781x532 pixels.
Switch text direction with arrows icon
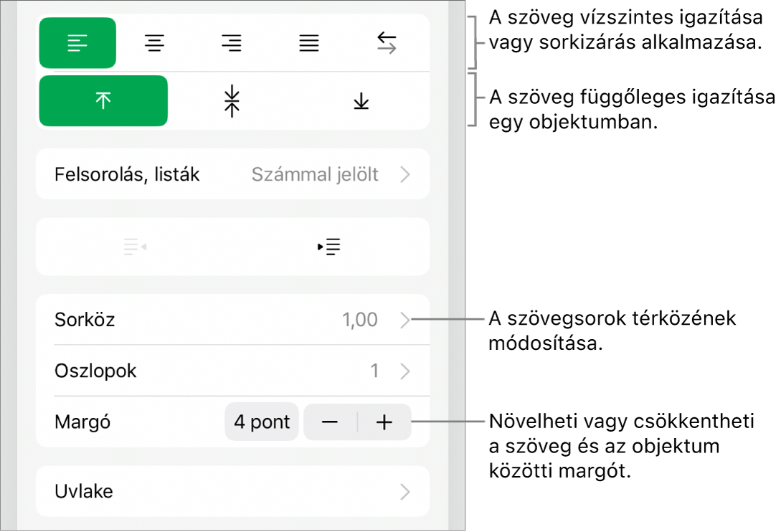coord(387,43)
